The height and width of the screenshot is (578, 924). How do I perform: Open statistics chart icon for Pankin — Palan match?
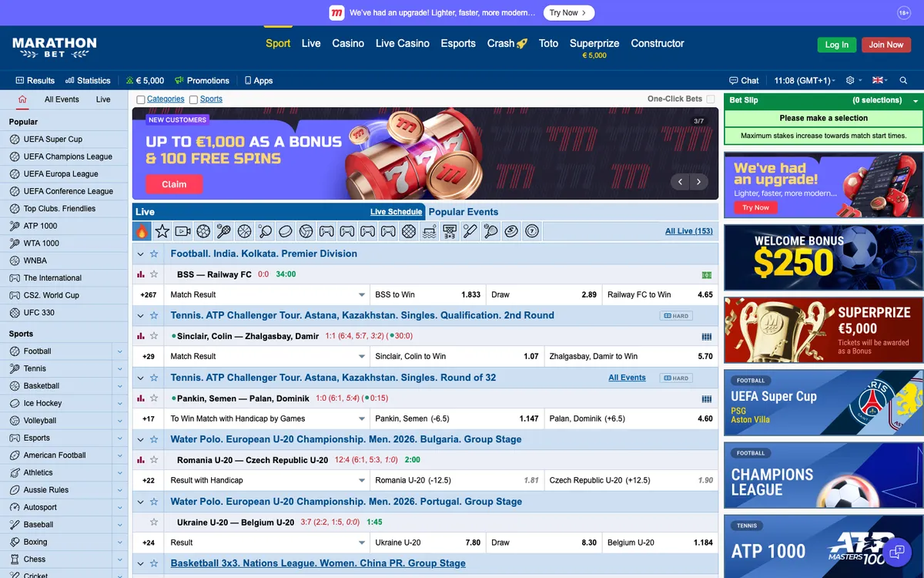click(141, 398)
